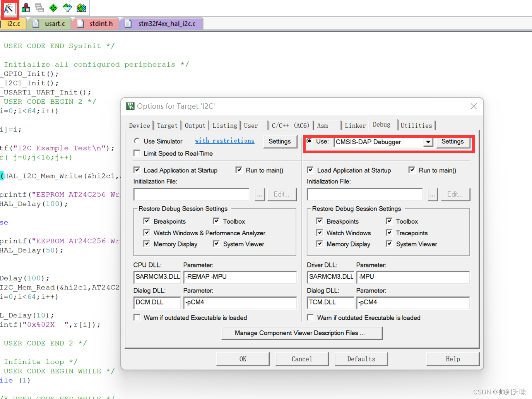Toggle Watch Windows & Performance Analyzer checkbox
Viewport: 532px width, 399px height.
[x=147, y=233]
